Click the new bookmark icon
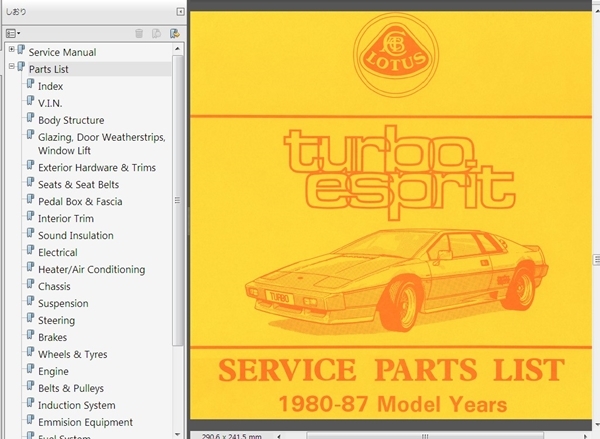Viewport: 600px width, 439px height. coord(156,34)
